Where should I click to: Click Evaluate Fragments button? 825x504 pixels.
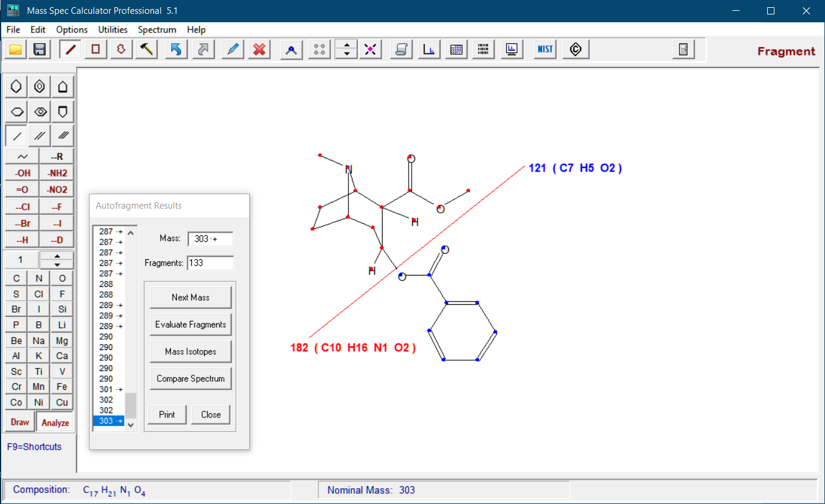(190, 324)
